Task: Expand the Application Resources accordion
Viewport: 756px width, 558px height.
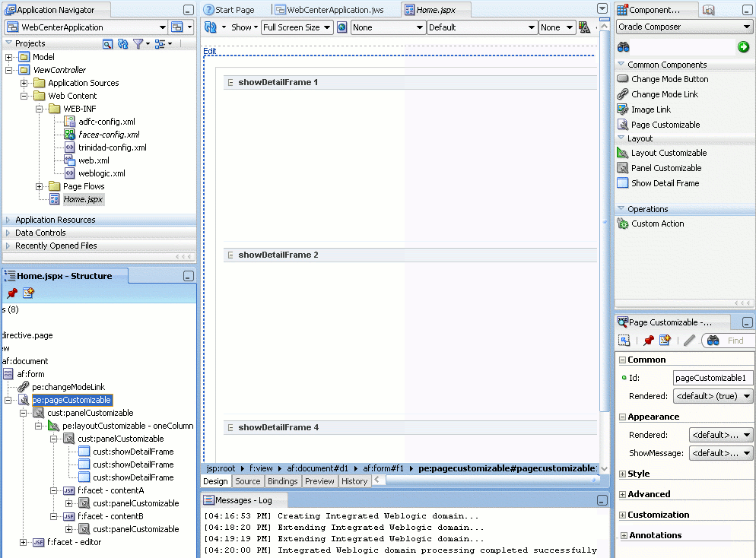Action: [8, 220]
